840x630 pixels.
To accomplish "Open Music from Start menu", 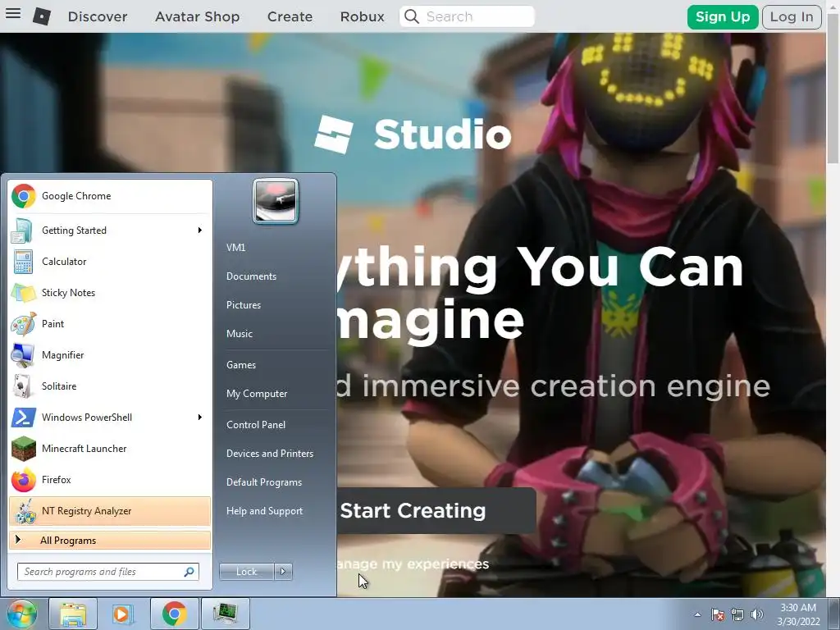I will 239,334.
